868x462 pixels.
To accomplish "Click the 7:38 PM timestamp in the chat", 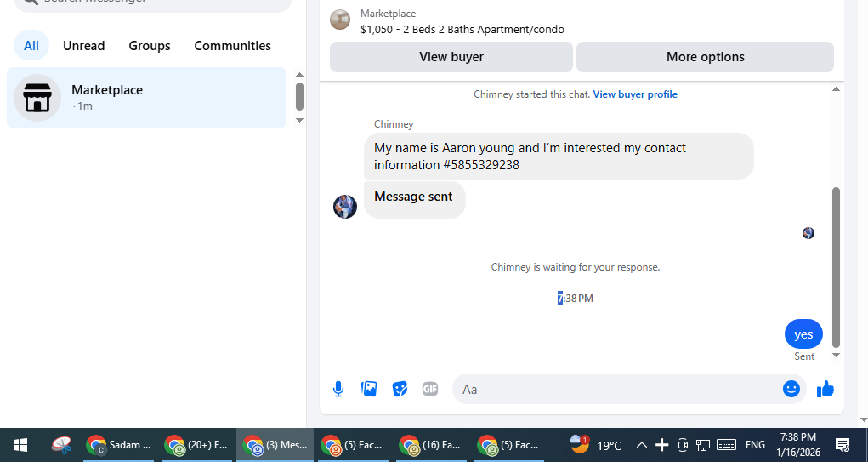I will coord(576,299).
